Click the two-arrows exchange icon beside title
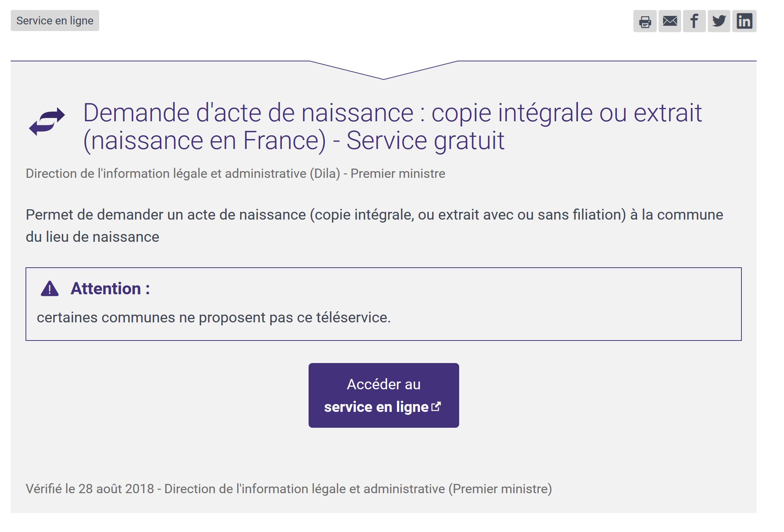784x532 pixels. 47,122
